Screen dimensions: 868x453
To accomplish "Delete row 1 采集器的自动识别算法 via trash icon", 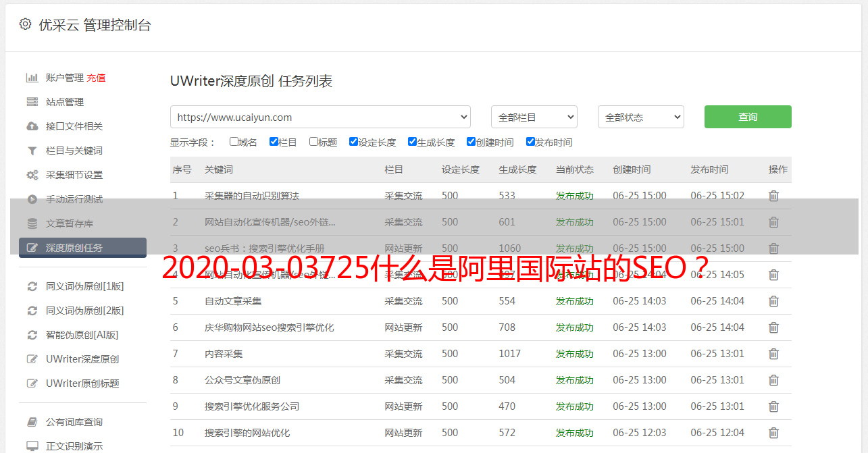I will (x=773, y=196).
